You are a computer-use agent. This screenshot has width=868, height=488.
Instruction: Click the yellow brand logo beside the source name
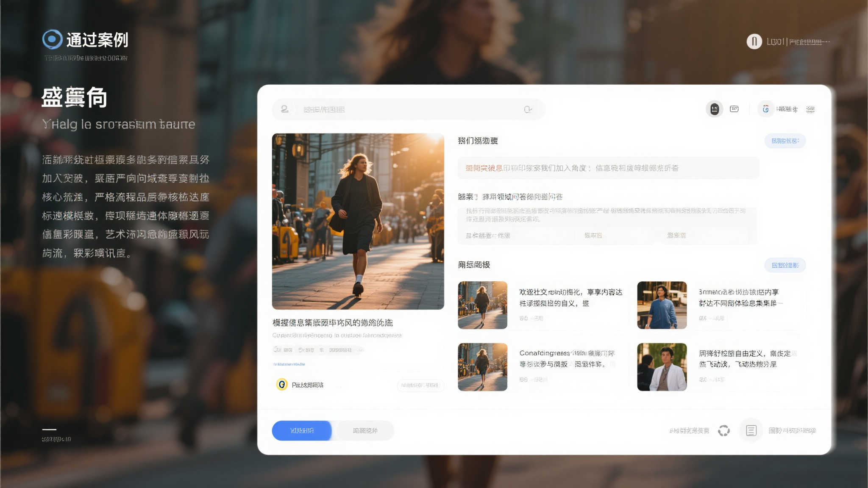point(282,386)
